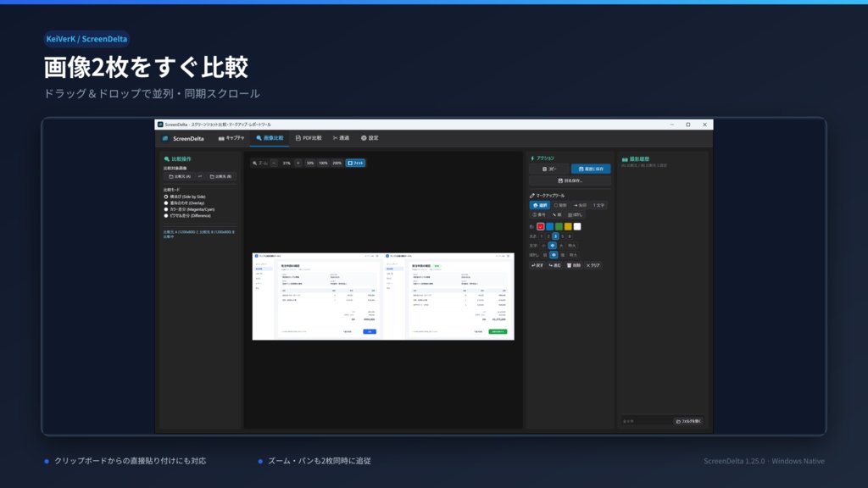This screenshot has width=868, height=488.
Task: Set text size to 小 (small)
Action: click(x=543, y=246)
